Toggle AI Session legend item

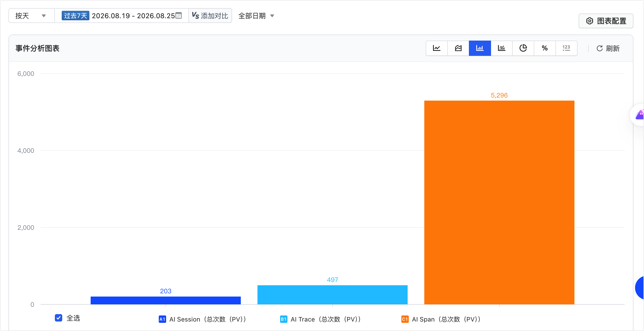(203, 319)
